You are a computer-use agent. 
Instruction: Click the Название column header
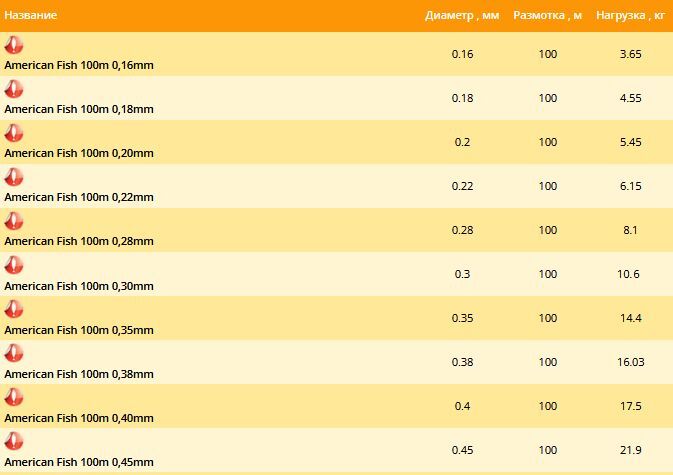pyautogui.click(x=30, y=15)
